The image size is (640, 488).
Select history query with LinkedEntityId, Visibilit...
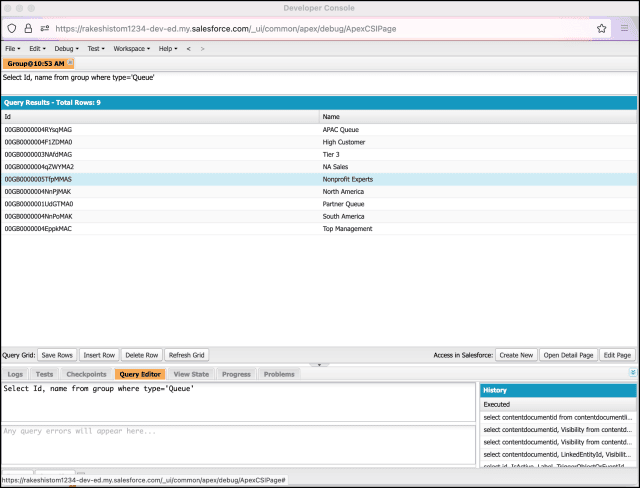click(x=558, y=454)
